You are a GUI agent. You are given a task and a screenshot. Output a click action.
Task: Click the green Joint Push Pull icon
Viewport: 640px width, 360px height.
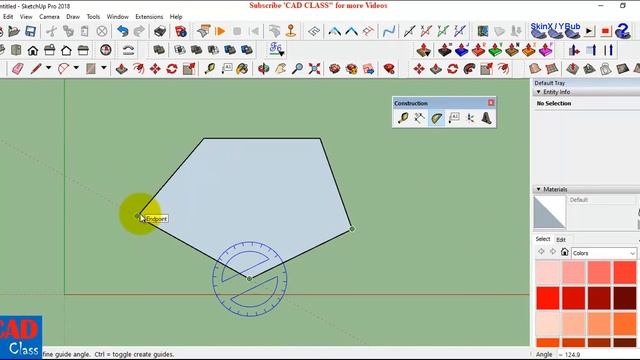pos(495,50)
